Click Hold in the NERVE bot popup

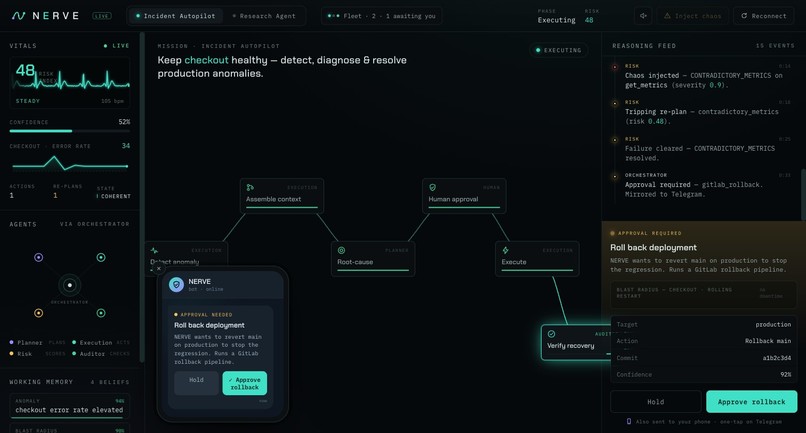point(196,383)
